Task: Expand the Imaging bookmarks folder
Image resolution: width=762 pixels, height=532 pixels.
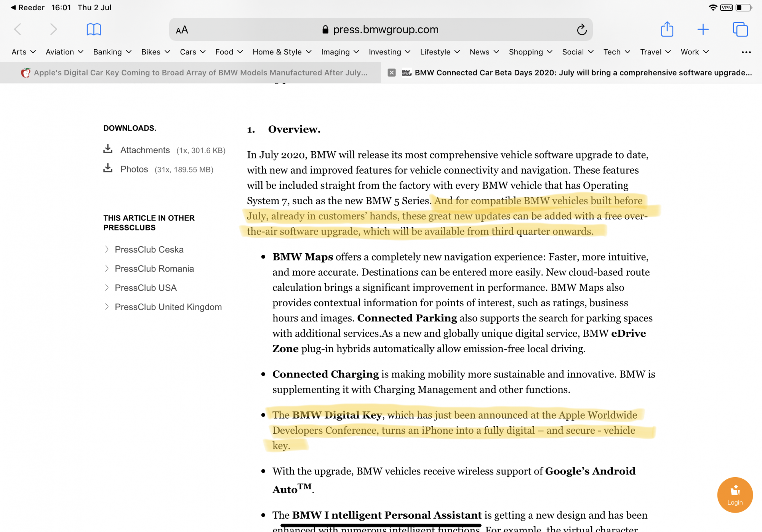Action: point(340,52)
